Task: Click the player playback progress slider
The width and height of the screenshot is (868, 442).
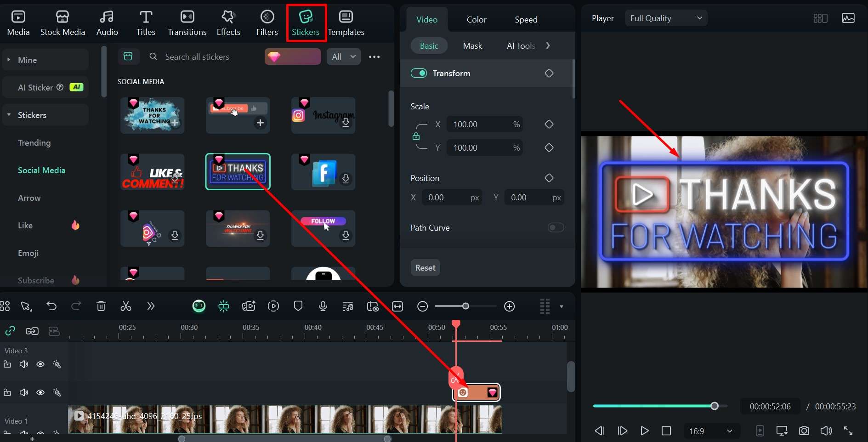Action: [x=660, y=406]
